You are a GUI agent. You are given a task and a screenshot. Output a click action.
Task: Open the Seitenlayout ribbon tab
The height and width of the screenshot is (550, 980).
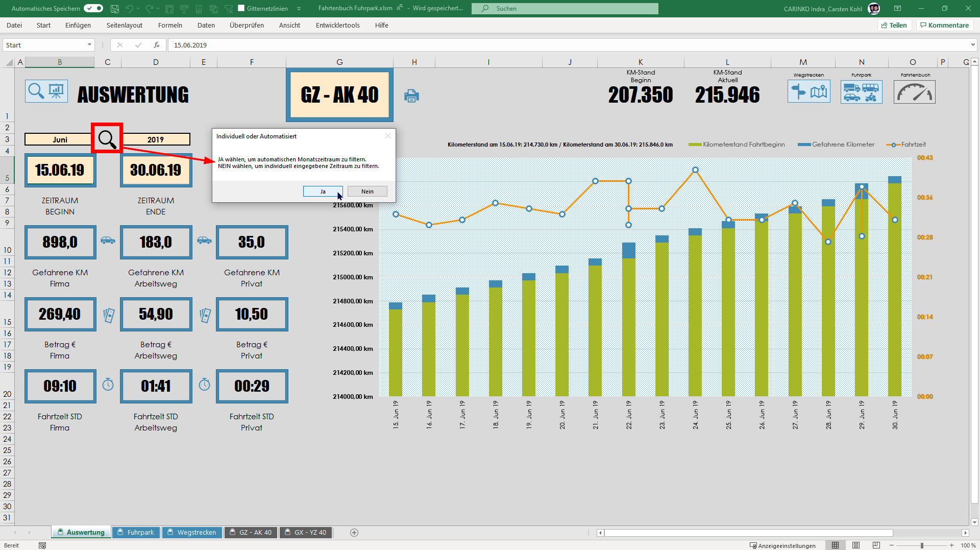125,25
